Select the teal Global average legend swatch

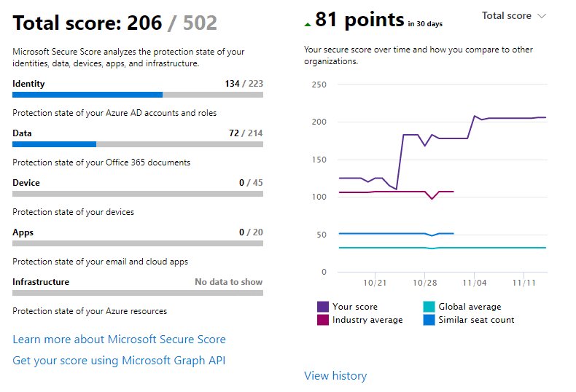point(429,307)
